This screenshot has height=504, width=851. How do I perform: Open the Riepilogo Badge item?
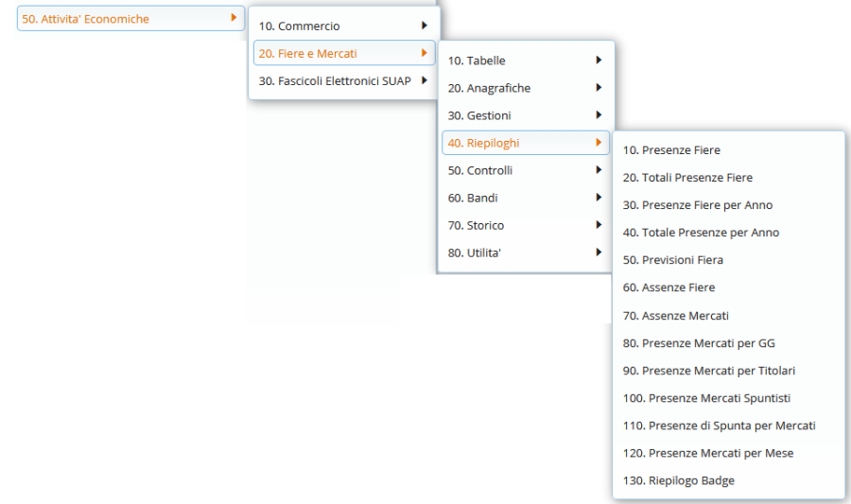[678, 480]
